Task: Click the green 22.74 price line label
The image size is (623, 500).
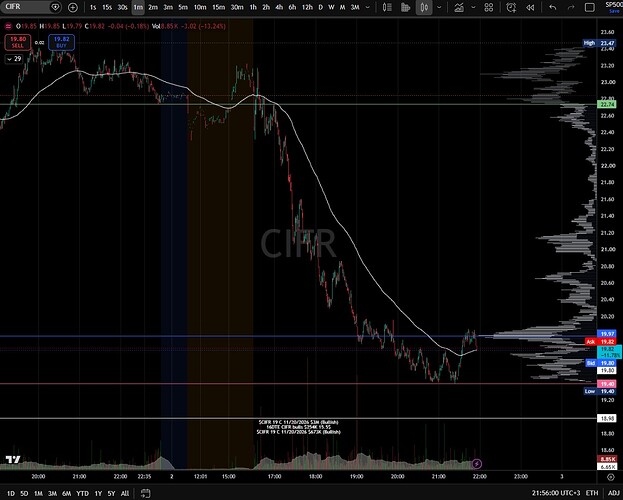Action: [607, 104]
